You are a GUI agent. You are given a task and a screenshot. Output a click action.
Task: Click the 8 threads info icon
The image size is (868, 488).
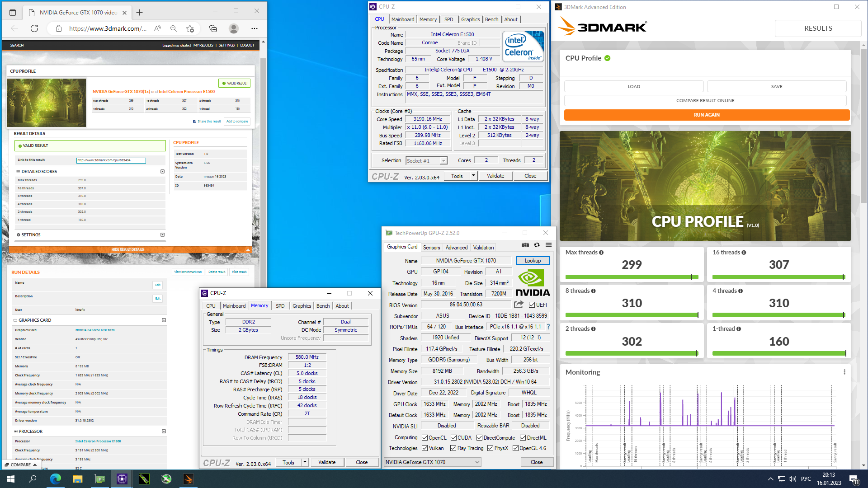[x=593, y=291]
